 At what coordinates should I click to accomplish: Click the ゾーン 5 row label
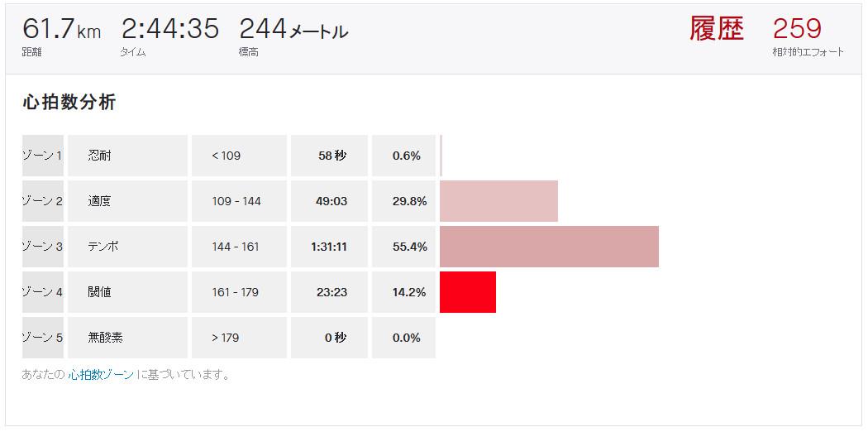(43, 338)
